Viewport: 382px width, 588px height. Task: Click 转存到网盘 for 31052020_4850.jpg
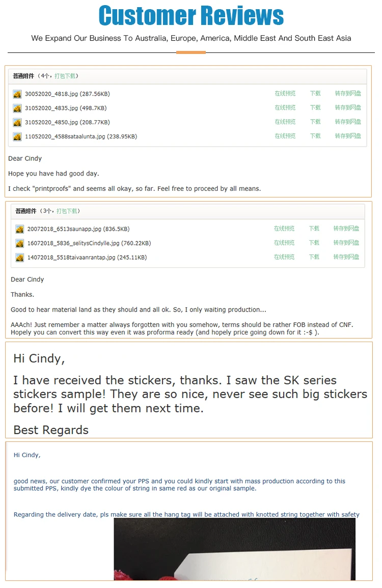pos(348,122)
